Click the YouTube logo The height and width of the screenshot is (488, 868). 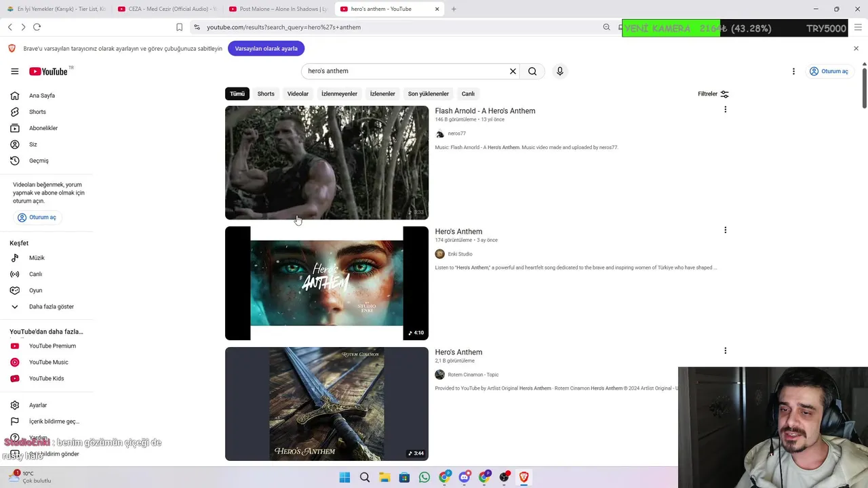[x=48, y=71]
